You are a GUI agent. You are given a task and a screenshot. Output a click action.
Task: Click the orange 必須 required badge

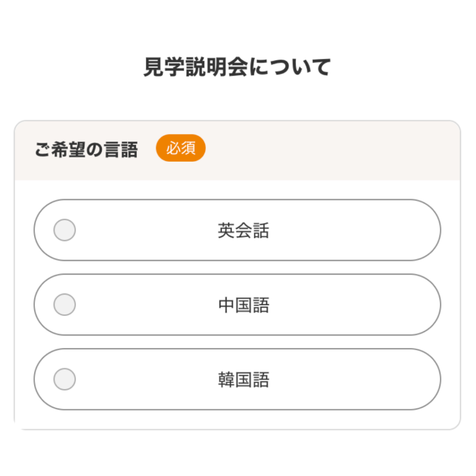[x=180, y=148]
